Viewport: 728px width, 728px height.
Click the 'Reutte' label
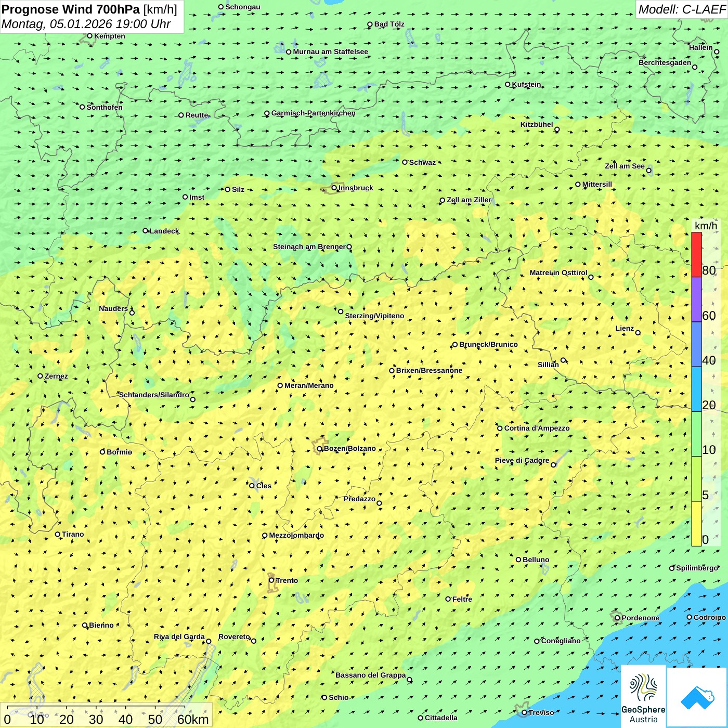[x=197, y=115]
